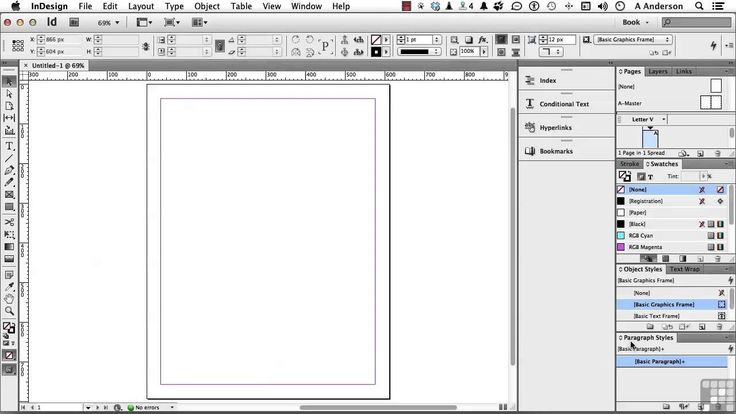Select the Direct Selection tool
The image size is (736, 414).
[x=9, y=94]
